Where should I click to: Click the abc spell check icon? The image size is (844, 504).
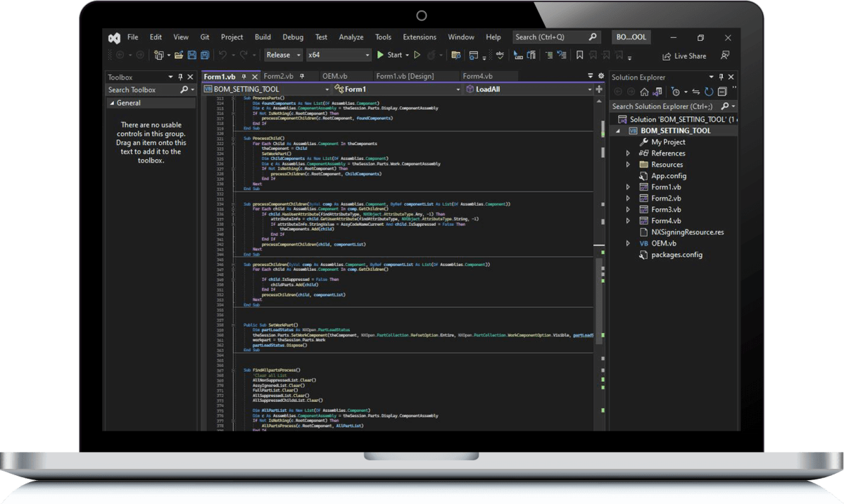click(500, 55)
